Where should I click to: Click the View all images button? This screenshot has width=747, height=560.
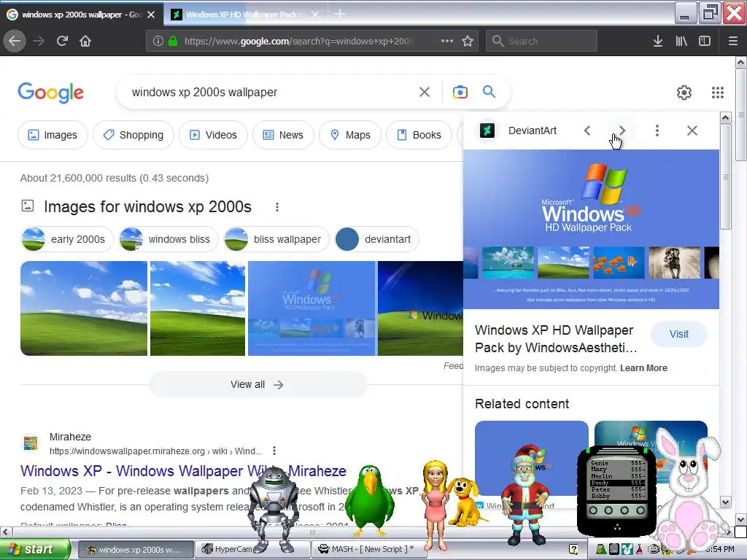[x=258, y=384]
